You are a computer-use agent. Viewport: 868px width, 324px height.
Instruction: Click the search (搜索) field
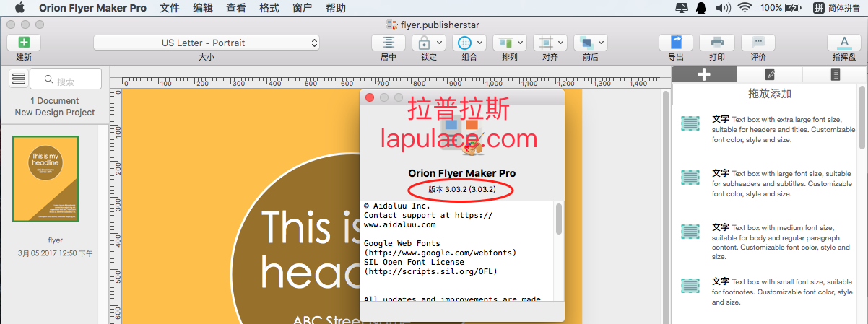coord(66,78)
